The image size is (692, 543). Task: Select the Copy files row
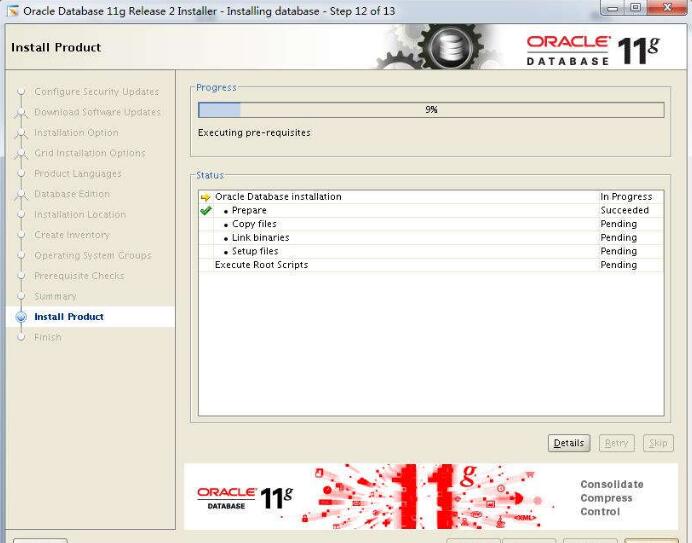(431, 224)
